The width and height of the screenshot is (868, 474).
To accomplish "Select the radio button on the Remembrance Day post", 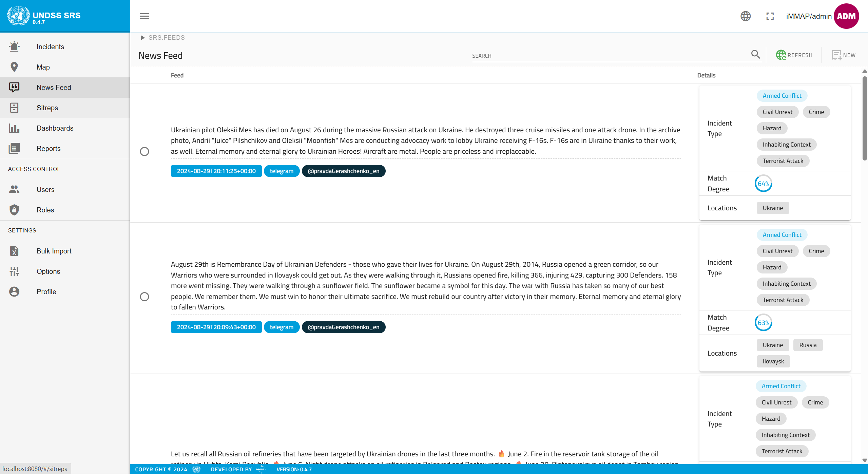I will (x=144, y=297).
